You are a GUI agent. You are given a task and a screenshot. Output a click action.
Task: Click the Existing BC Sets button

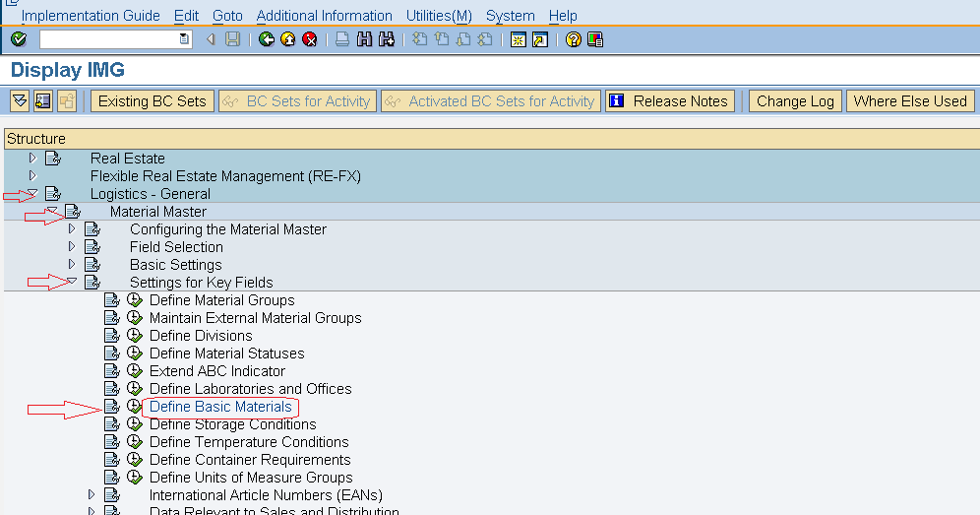click(153, 100)
